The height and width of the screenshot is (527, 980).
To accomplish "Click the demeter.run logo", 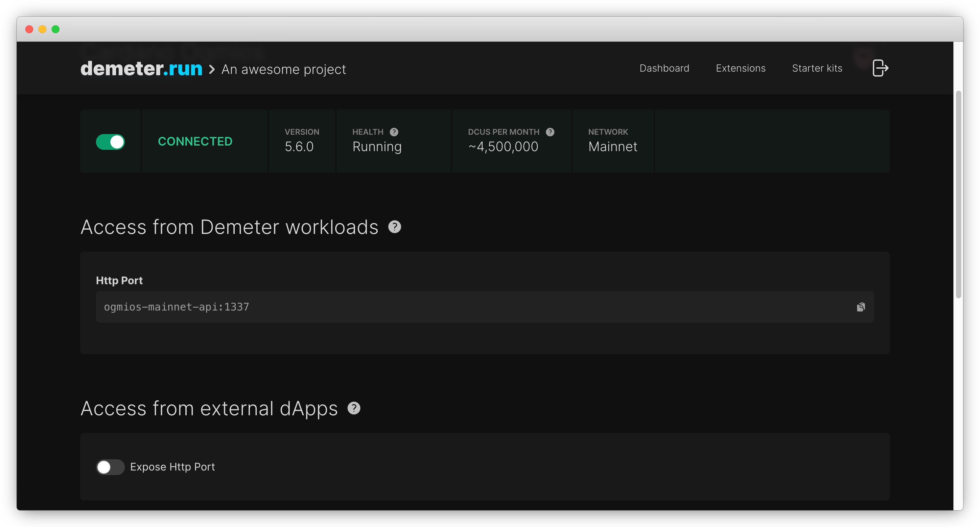I will 141,69.
